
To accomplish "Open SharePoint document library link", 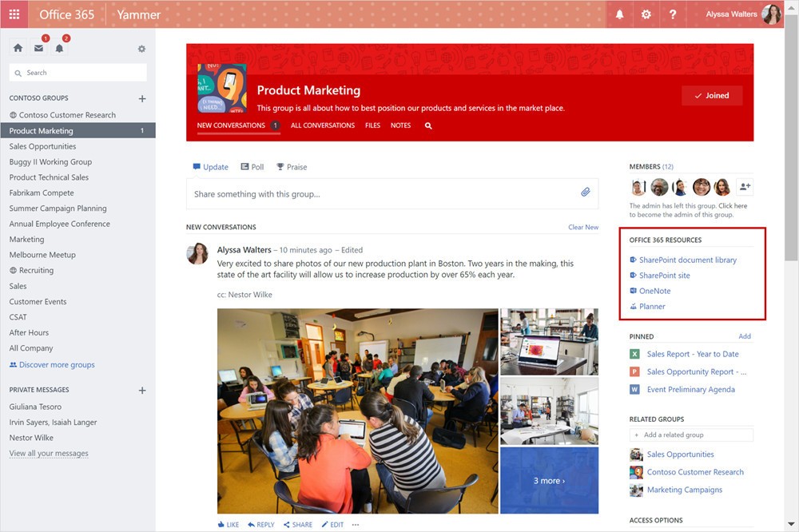I will pos(687,260).
